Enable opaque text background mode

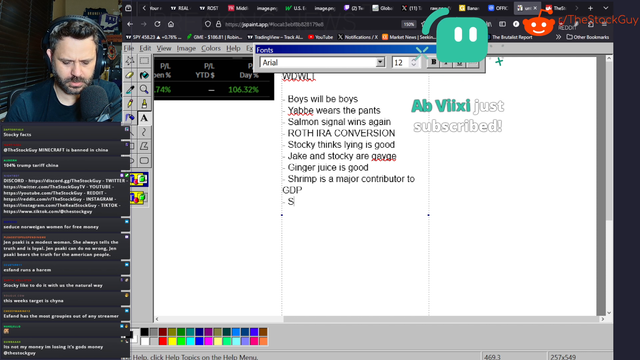pos(139,180)
